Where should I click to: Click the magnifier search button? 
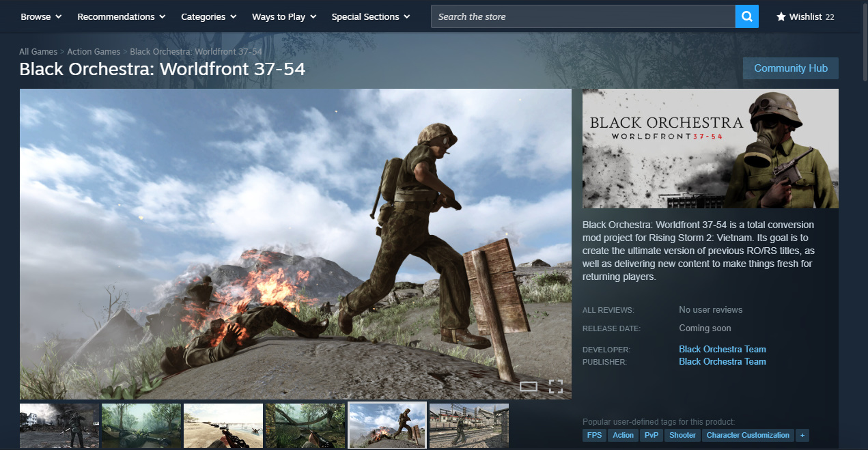(x=747, y=16)
